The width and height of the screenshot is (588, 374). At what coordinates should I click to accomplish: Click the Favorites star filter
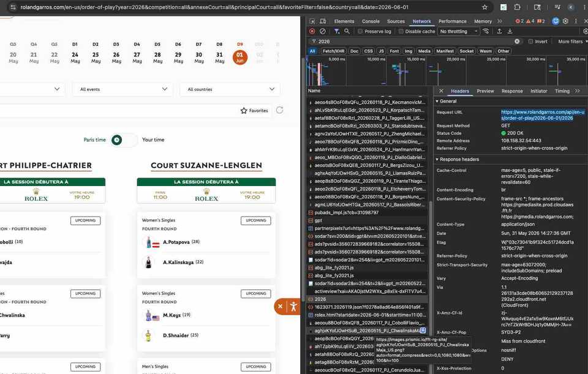pyautogui.click(x=254, y=111)
